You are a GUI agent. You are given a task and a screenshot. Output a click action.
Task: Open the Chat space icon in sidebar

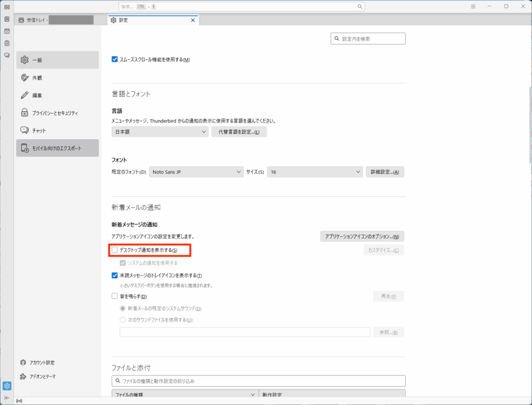pyautogui.click(x=7, y=55)
